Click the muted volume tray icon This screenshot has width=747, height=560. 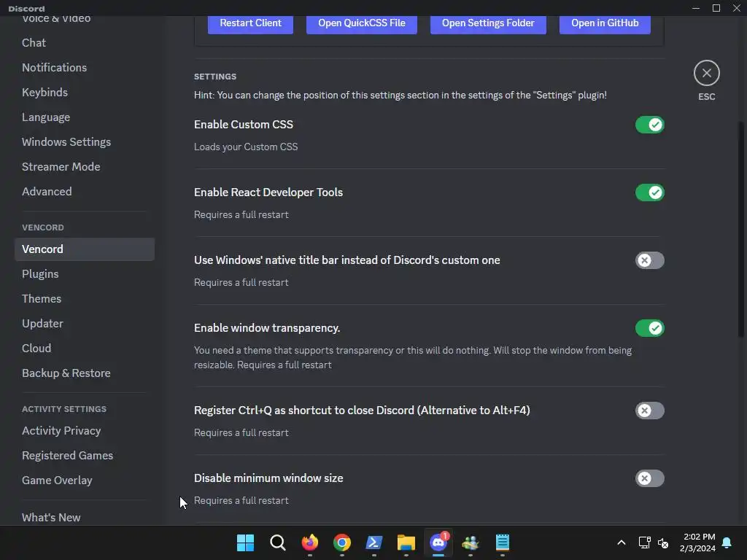point(662,542)
